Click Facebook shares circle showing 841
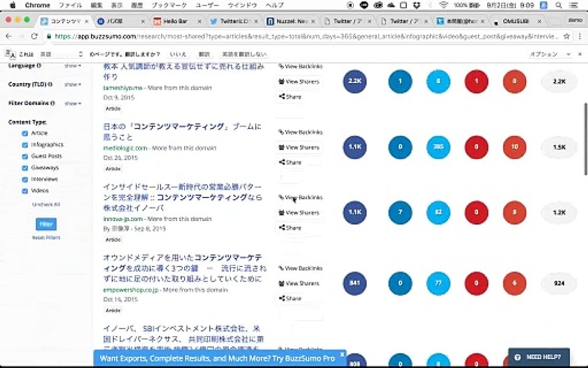The image size is (588, 368). click(354, 283)
